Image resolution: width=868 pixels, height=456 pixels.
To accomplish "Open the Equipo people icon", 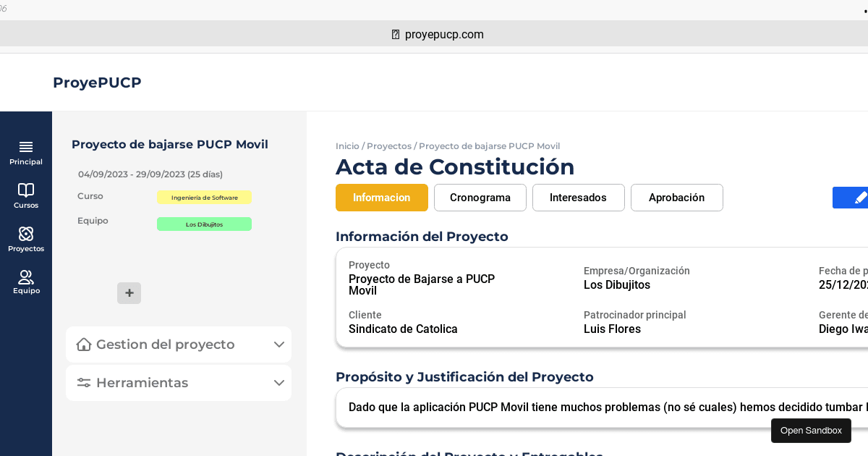I will [x=26, y=276].
